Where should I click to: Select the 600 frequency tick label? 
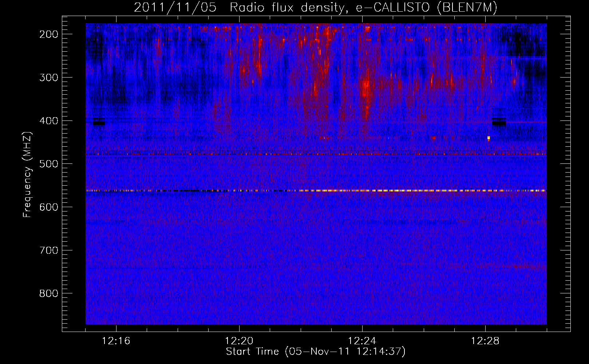point(48,207)
